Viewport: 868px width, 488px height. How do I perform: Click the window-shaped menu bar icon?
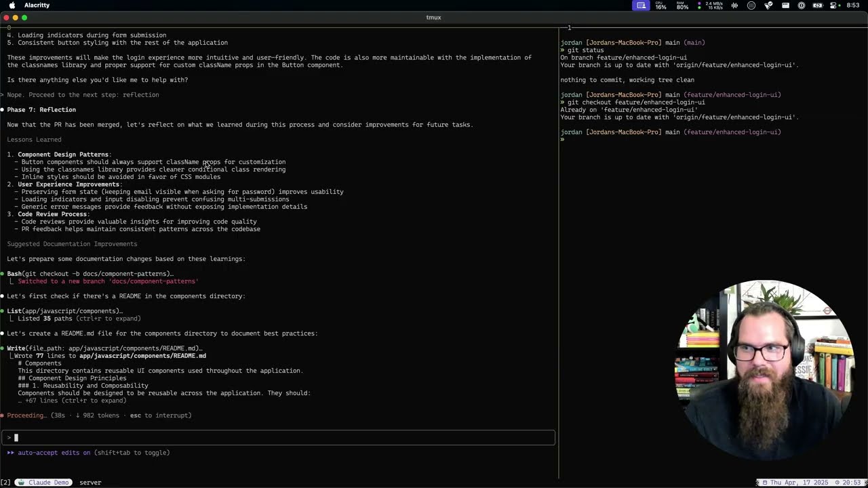[785, 5]
